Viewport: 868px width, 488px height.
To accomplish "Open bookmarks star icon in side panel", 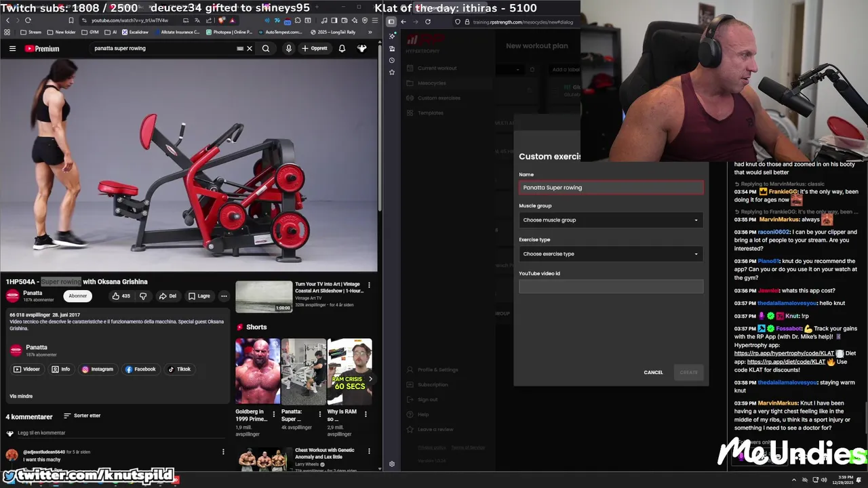I will 391,72.
